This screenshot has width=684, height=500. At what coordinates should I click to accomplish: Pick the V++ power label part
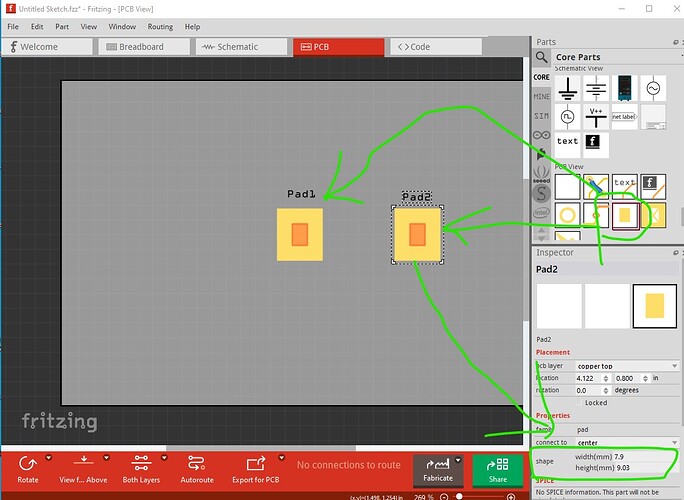(596, 116)
